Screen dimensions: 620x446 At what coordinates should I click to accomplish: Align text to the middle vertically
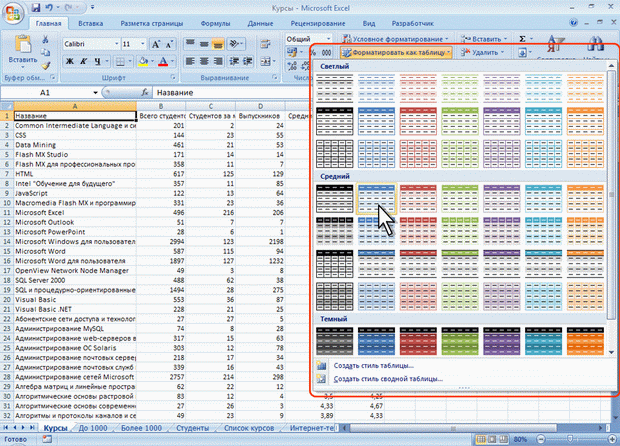pos(204,43)
